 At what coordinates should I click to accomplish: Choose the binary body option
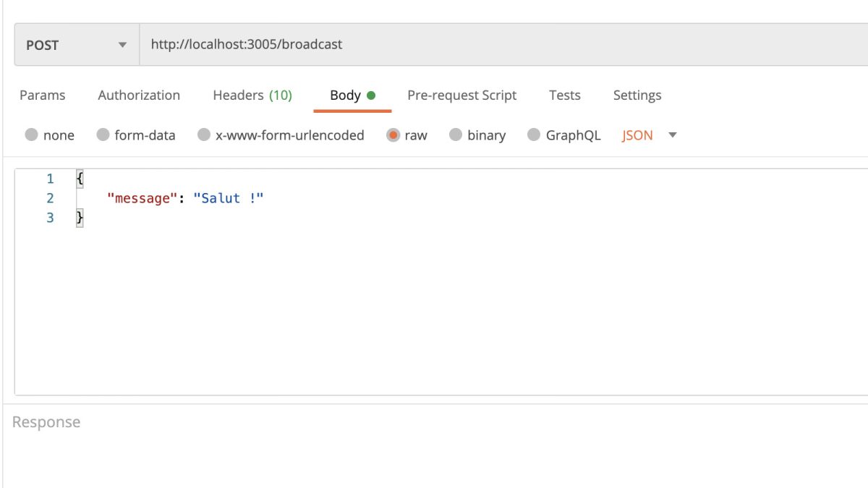456,135
